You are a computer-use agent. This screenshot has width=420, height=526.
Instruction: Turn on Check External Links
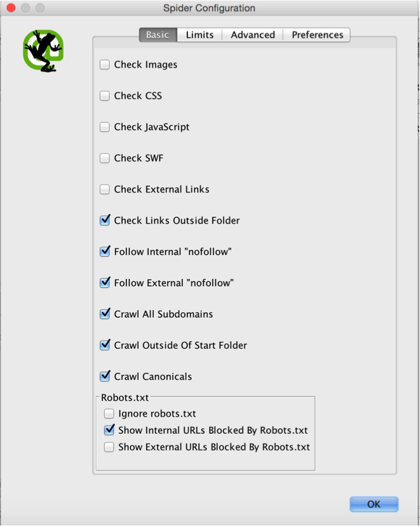pos(105,189)
